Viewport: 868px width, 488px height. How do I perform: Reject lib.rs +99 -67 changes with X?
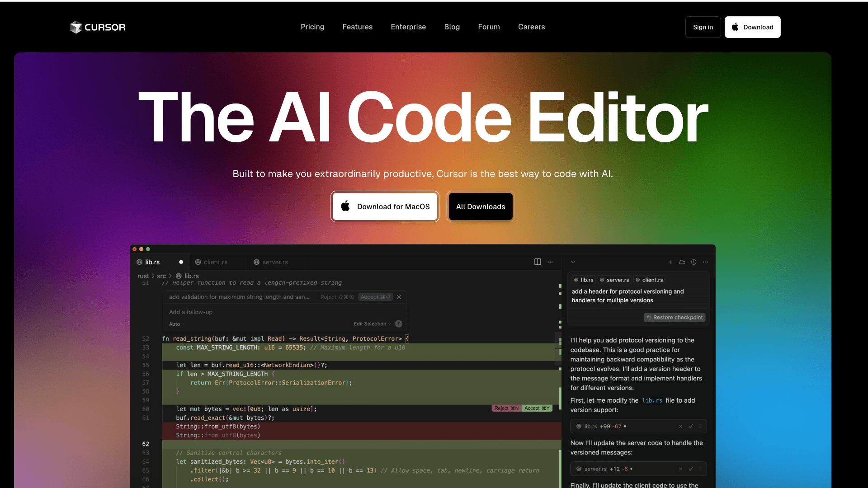coord(680,426)
